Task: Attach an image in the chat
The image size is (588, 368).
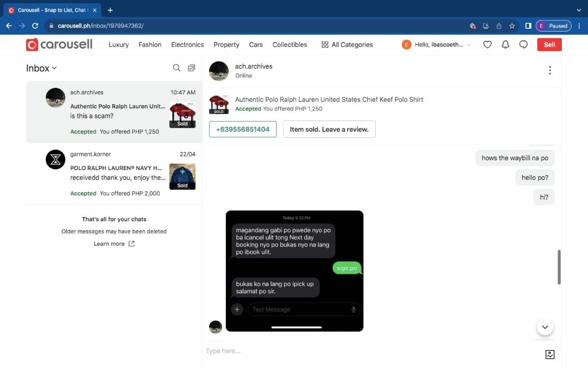Action: [x=550, y=354]
